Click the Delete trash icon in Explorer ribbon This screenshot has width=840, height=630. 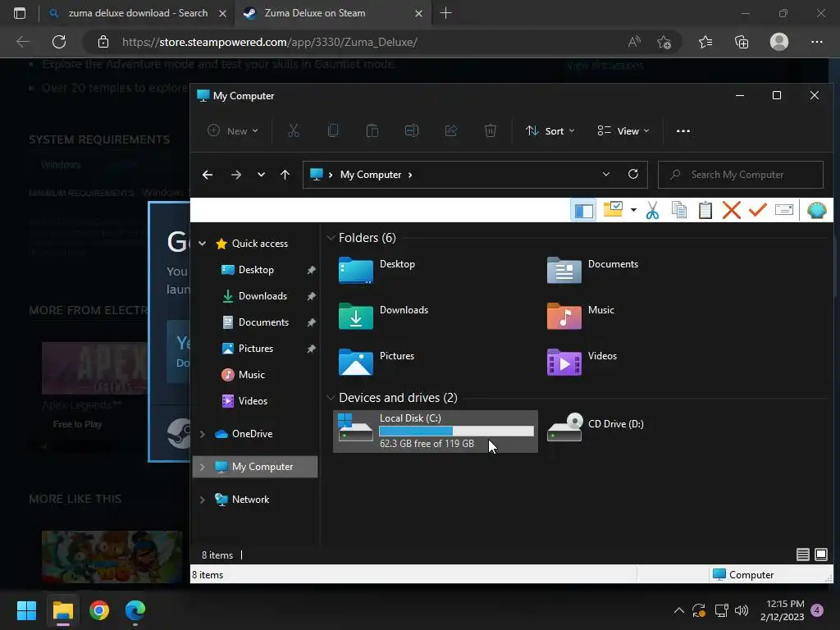(x=491, y=130)
